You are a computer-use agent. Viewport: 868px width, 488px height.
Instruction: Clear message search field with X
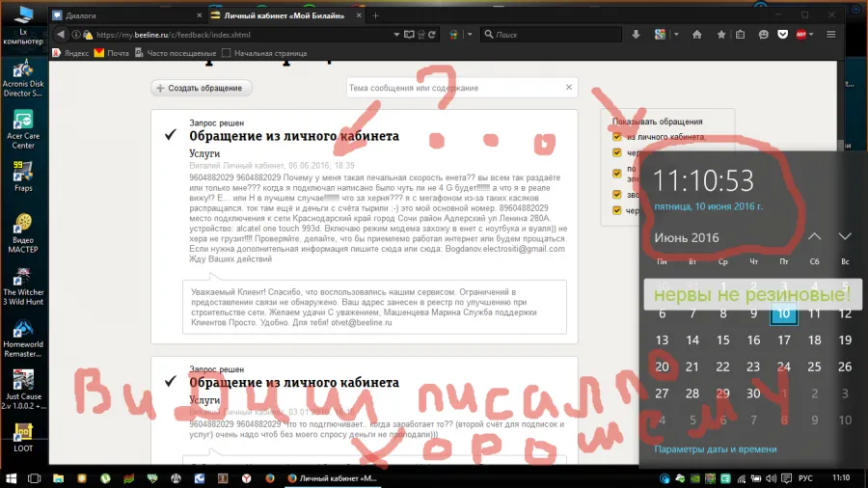tap(568, 88)
